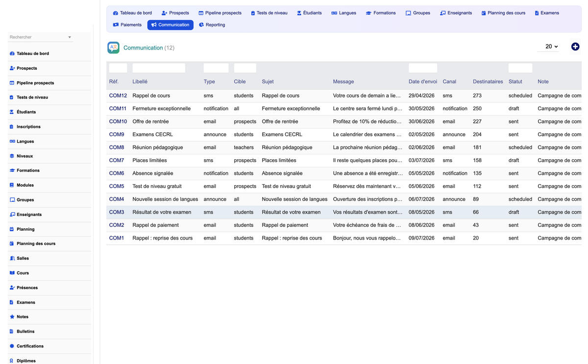Screen dimensions: 588x364
Task: Sort by the Date d'envoi column header
Action: pos(423,82)
